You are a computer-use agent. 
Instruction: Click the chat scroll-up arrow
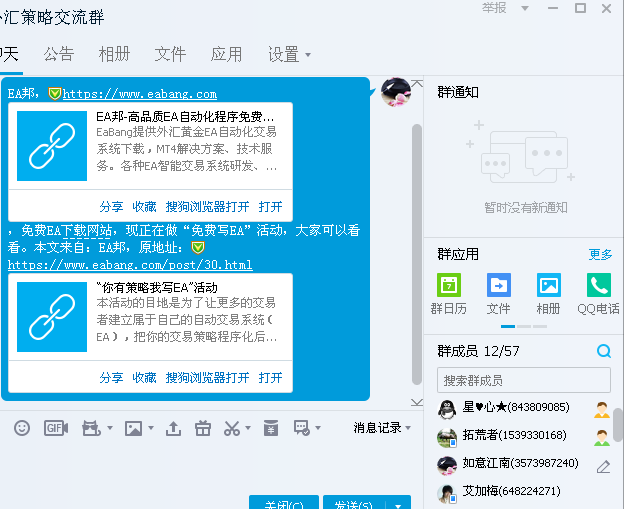point(417,84)
